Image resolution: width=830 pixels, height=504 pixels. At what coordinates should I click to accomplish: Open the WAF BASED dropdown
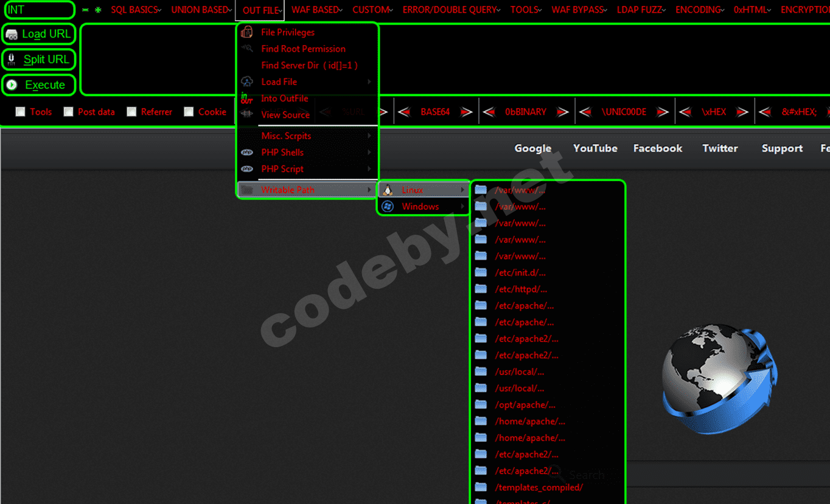317,10
